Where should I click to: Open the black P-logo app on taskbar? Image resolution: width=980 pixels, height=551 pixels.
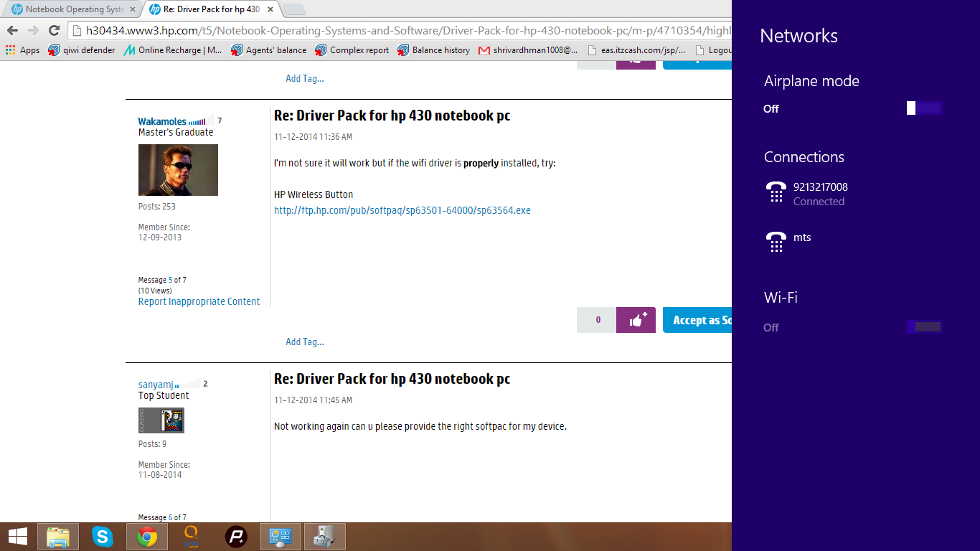point(236,537)
